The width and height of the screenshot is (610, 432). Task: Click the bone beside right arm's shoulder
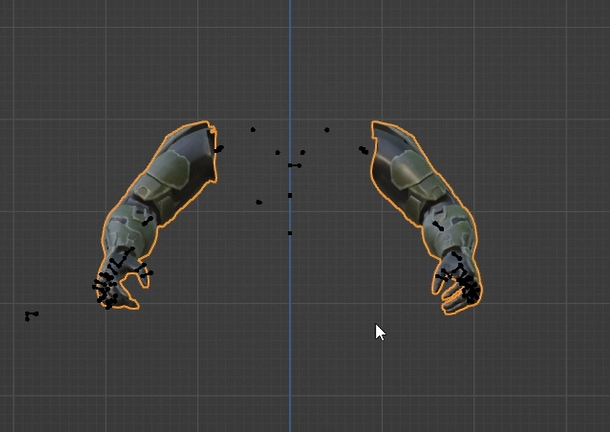[363, 150]
